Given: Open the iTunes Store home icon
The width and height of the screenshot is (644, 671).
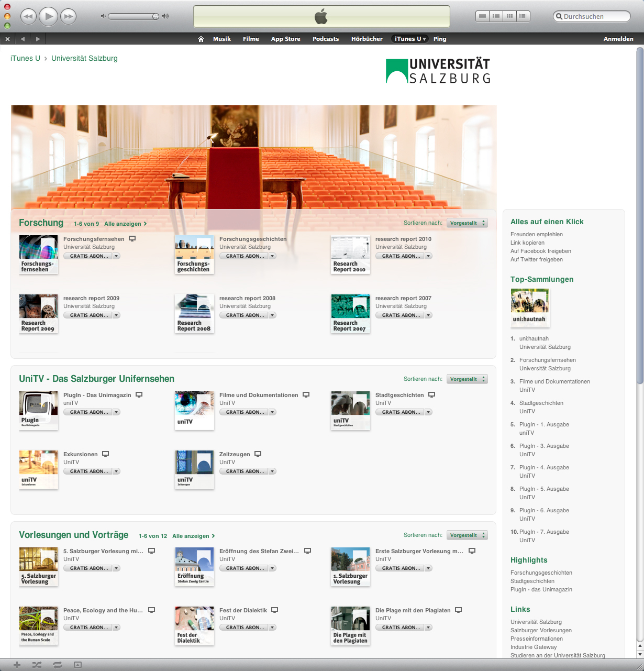Looking at the screenshot, I should pyautogui.click(x=201, y=39).
